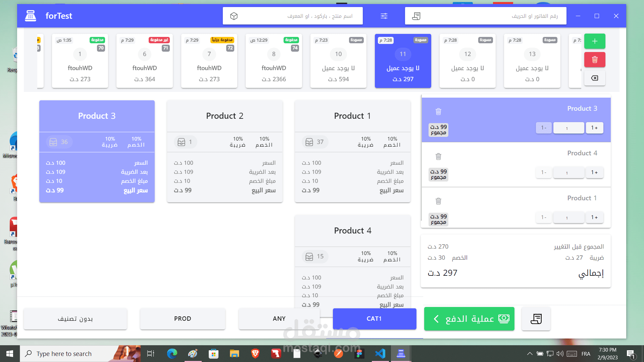Click the stock inbox icon on Product 3 card
The height and width of the screenshot is (362, 644).
point(53,142)
